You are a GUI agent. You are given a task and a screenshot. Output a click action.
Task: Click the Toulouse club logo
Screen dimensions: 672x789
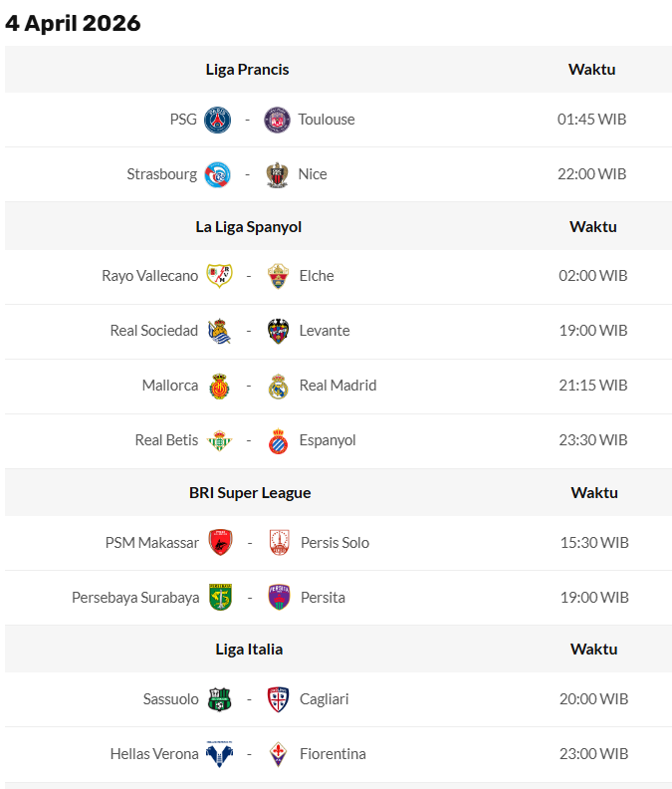point(277,121)
